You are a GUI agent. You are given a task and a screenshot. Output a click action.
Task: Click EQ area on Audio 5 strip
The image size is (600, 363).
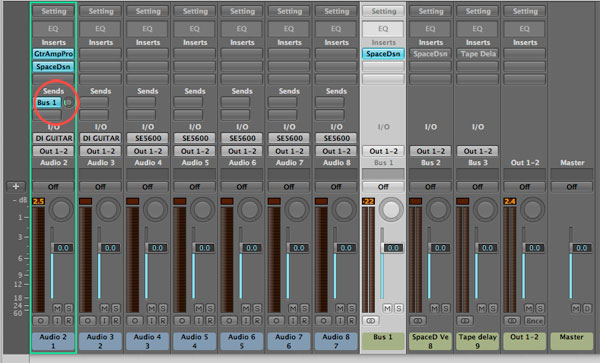pyautogui.click(x=195, y=29)
